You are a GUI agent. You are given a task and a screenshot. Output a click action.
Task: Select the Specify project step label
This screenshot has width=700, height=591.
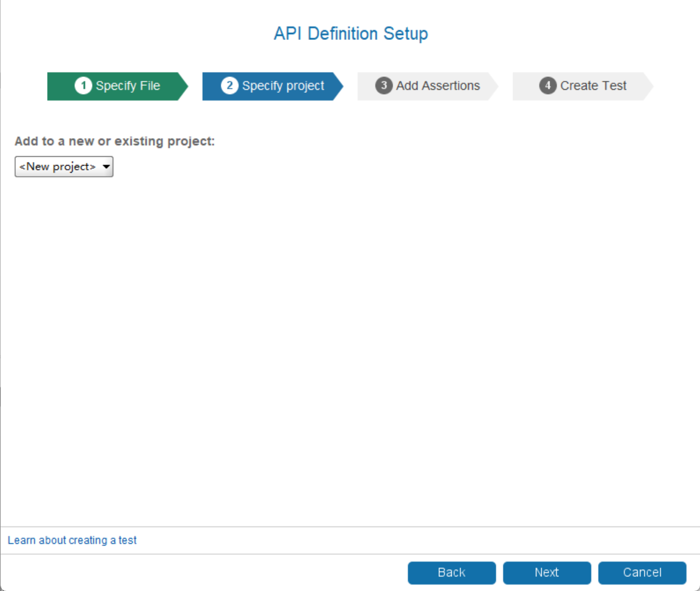[283, 86]
